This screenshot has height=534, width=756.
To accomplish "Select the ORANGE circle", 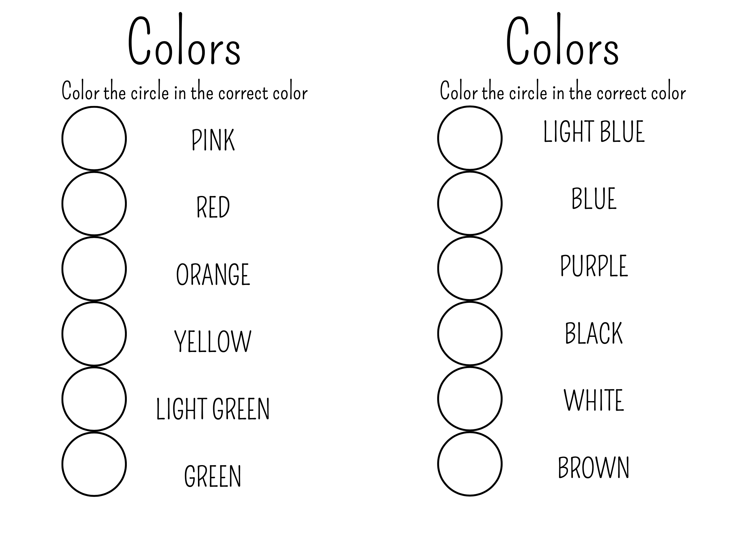I will (x=94, y=269).
